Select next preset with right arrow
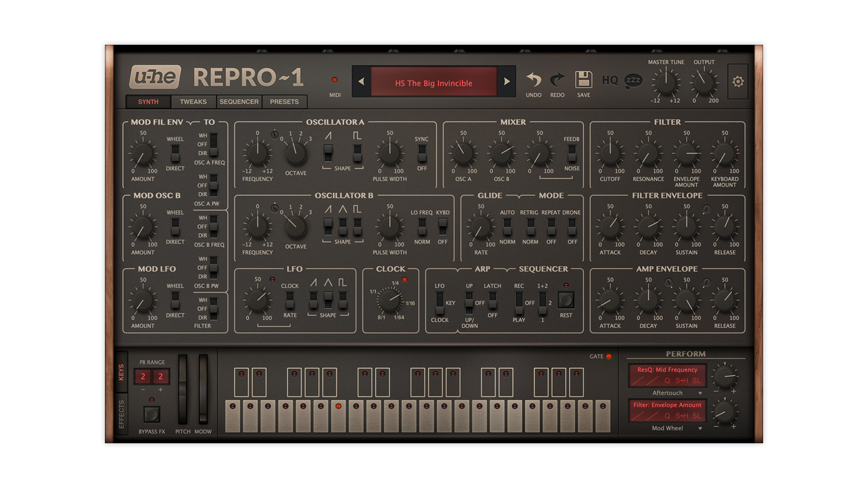This screenshot has width=868, height=488. pos(507,81)
